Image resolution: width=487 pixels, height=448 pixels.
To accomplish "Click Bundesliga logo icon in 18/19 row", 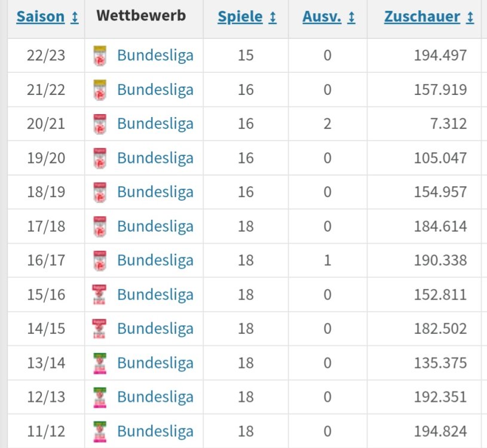I will click(x=100, y=192).
